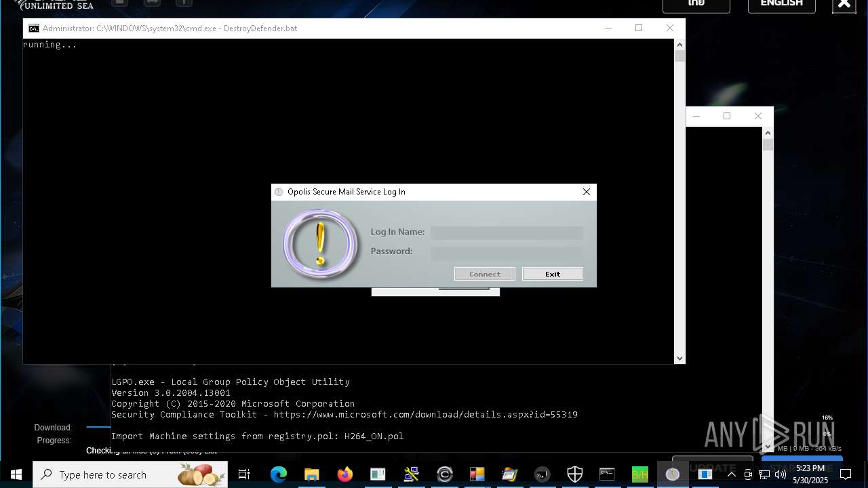
Task: Open the dark round icon app in taskbar
Action: 542,474
